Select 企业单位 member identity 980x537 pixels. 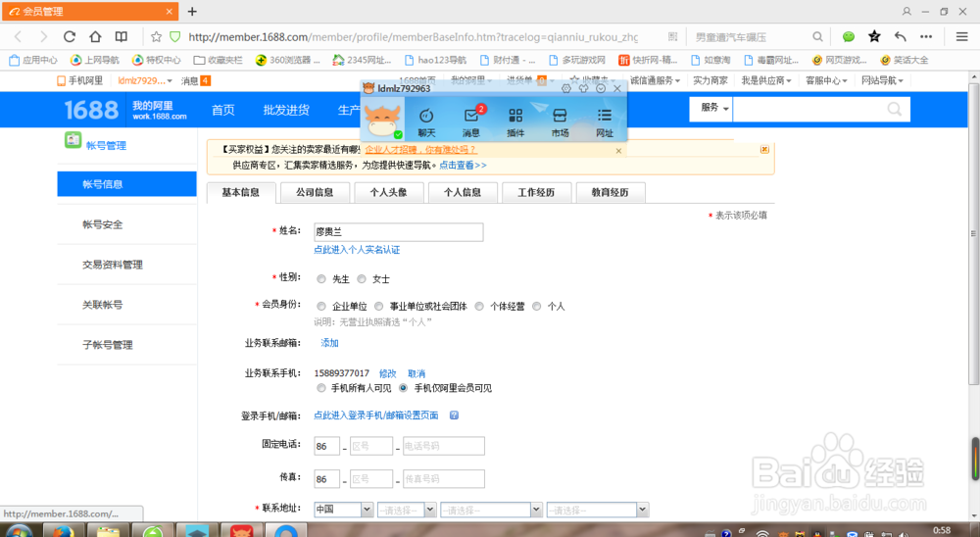(321, 307)
